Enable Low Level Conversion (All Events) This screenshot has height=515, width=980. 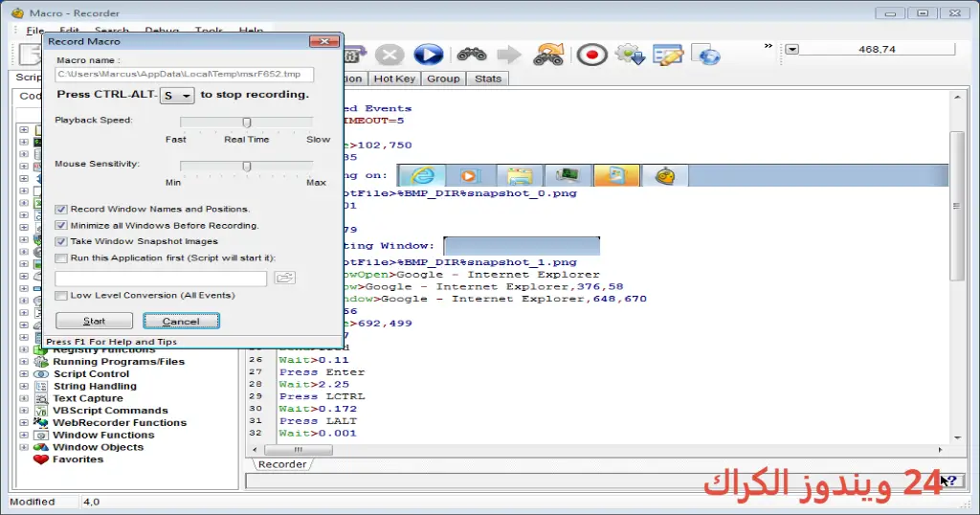[60, 296]
